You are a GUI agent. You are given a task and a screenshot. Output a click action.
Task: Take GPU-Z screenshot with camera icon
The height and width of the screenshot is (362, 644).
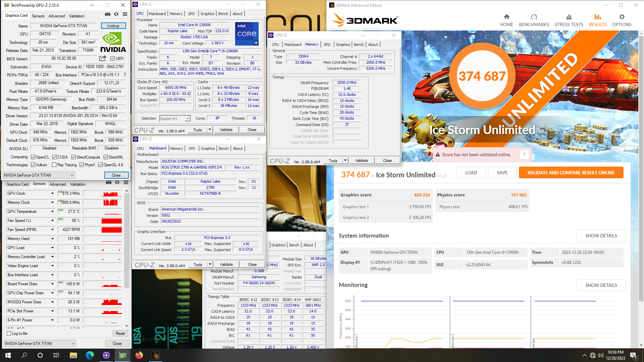[107, 14]
